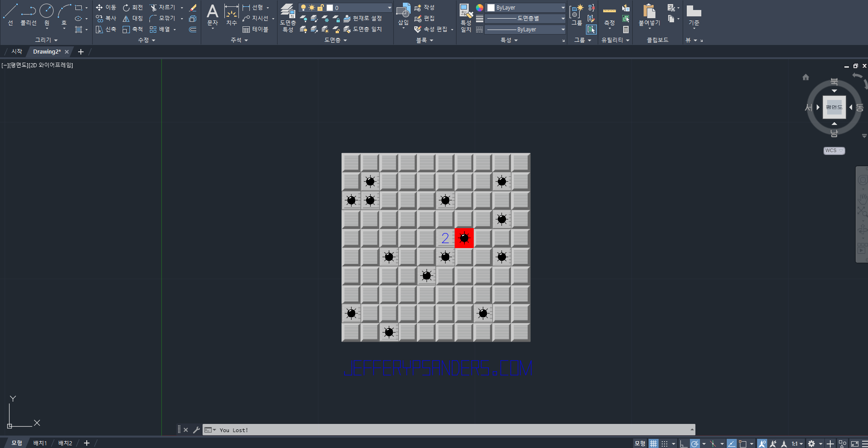Switch to the Start (시작) tab
The height and width of the screenshot is (448, 868).
tap(17, 52)
